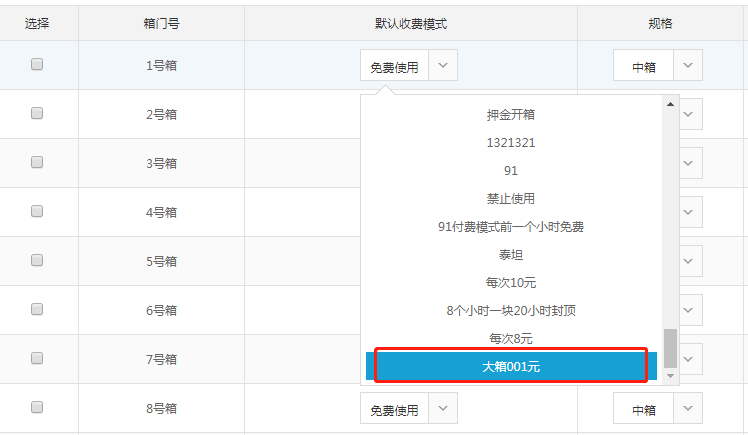Select the checkbox for 3号箱 row
Image resolution: width=748 pixels, height=435 pixels.
point(37,162)
